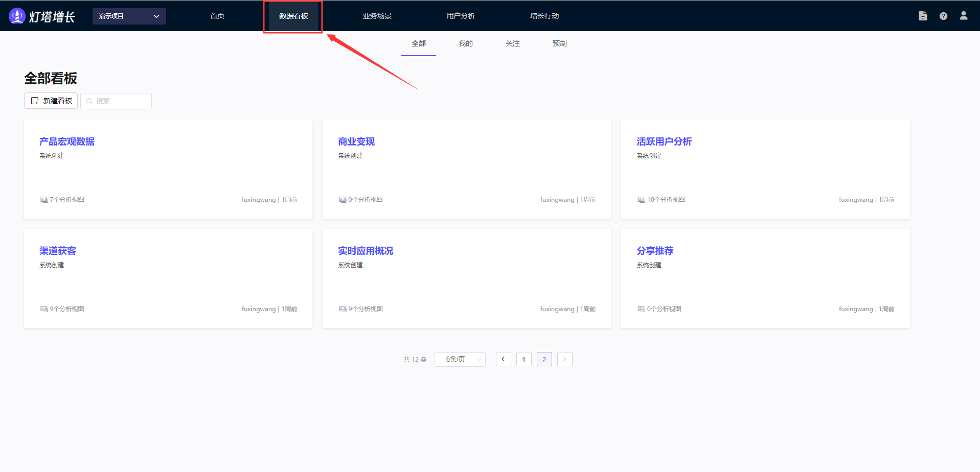
Task: Open the 活跃用户分析 dashboard
Action: coord(664,141)
